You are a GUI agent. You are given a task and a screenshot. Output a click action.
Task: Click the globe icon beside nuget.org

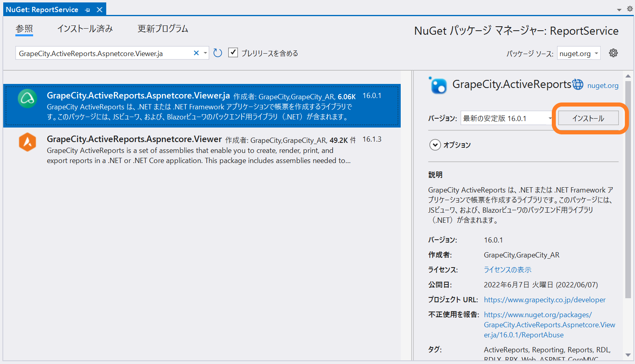(578, 84)
